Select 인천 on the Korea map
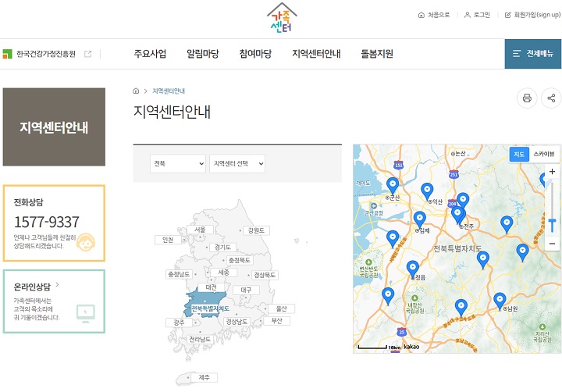 coord(168,240)
